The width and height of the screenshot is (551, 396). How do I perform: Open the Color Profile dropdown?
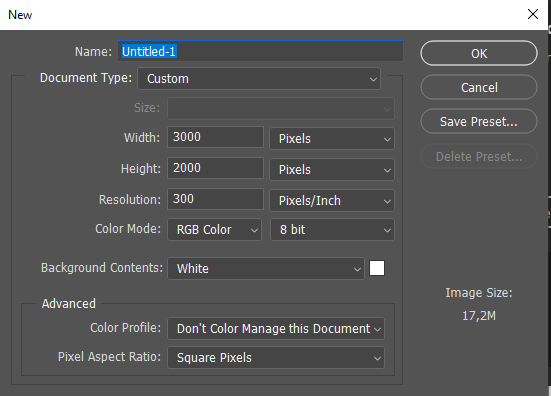(276, 329)
